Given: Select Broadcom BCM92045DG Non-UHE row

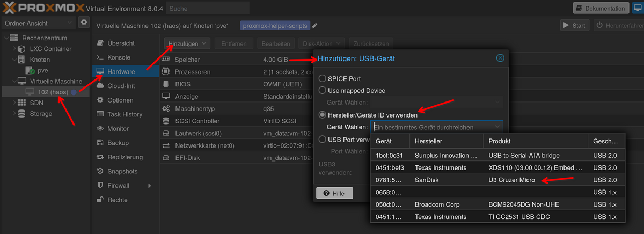Looking at the screenshot, I should [x=497, y=204].
